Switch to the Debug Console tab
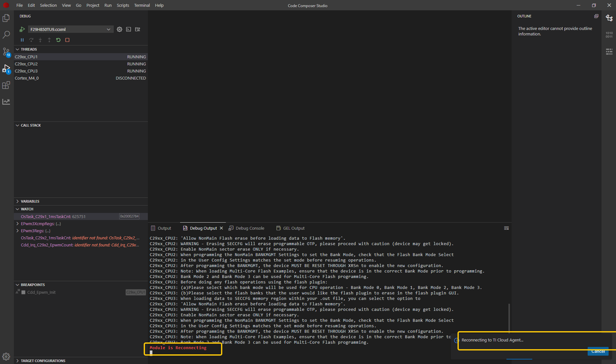Screen dimensions: 616x364 (x=247, y=228)
